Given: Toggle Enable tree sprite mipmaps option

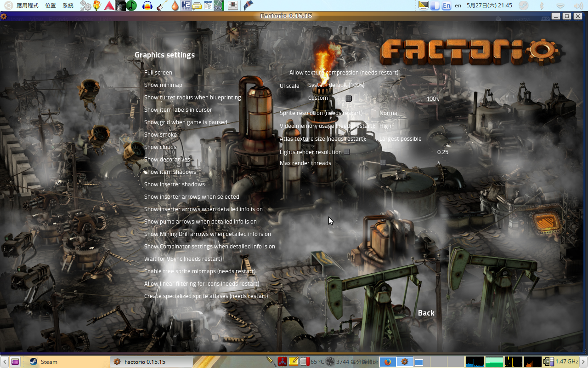Looking at the screenshot, I should [200, 271].
